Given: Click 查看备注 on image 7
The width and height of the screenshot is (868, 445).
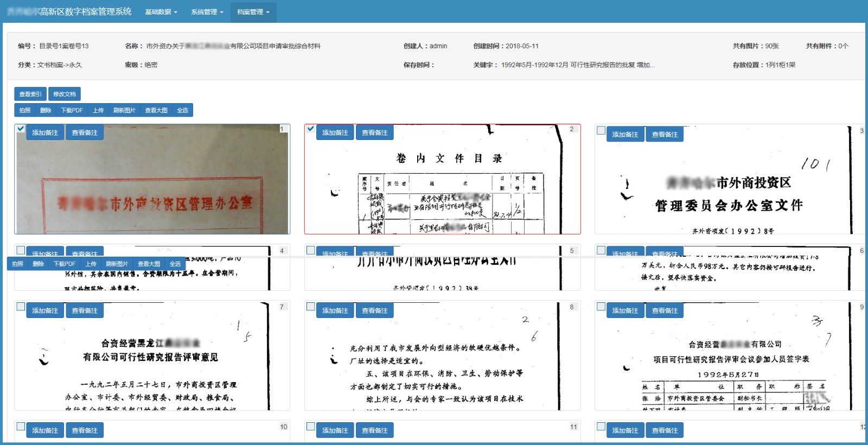Looking at the screenshot, I should point(85,310).
